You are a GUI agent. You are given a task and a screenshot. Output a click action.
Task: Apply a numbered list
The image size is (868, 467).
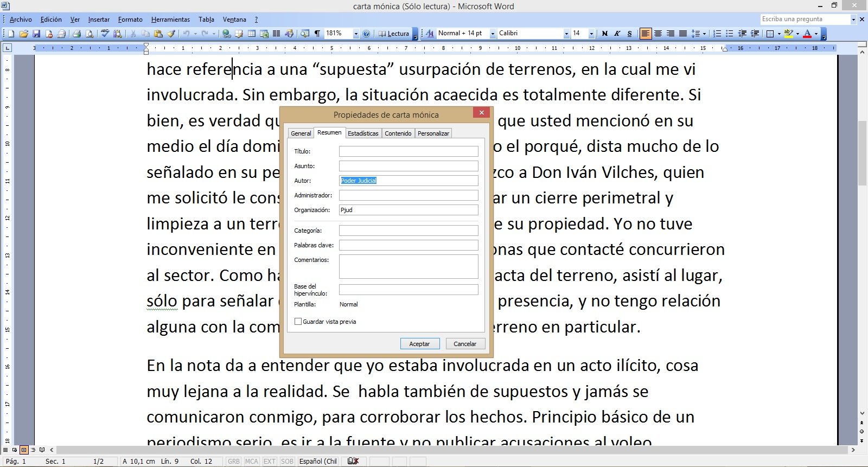[x=717, y=34]
